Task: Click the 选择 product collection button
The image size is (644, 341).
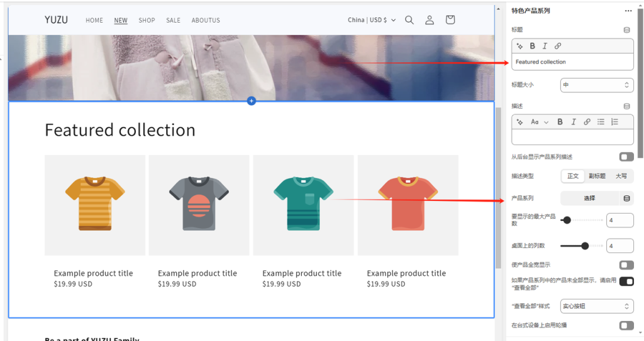Action: pos(589,198)
